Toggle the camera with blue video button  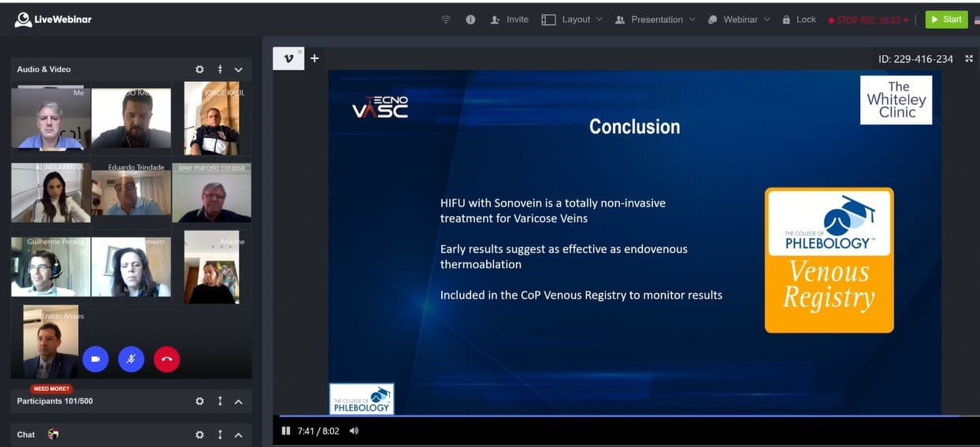point(95,359)
